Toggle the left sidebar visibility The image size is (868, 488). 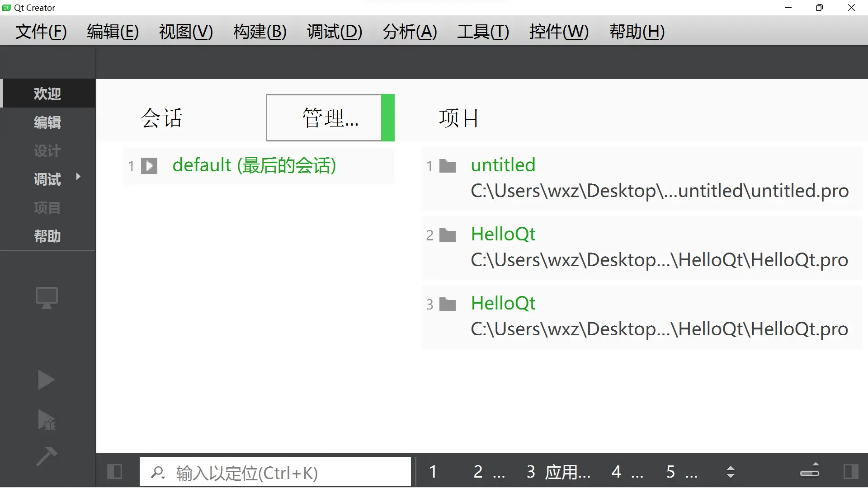115,472
